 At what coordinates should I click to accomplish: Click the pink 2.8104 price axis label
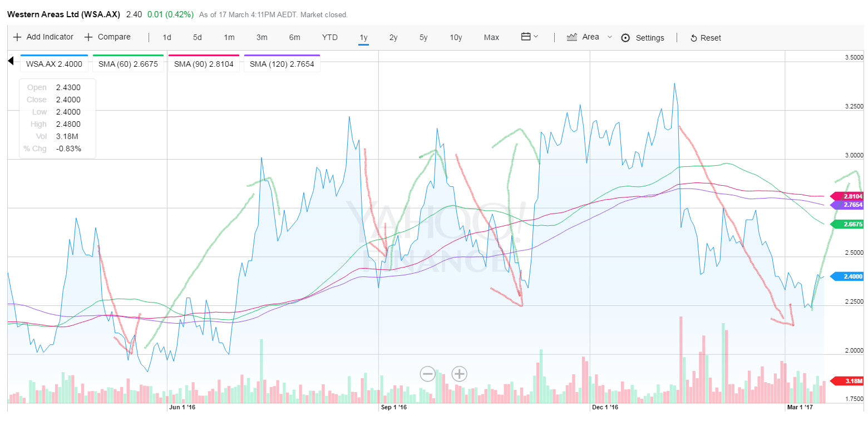click(846, 196)
